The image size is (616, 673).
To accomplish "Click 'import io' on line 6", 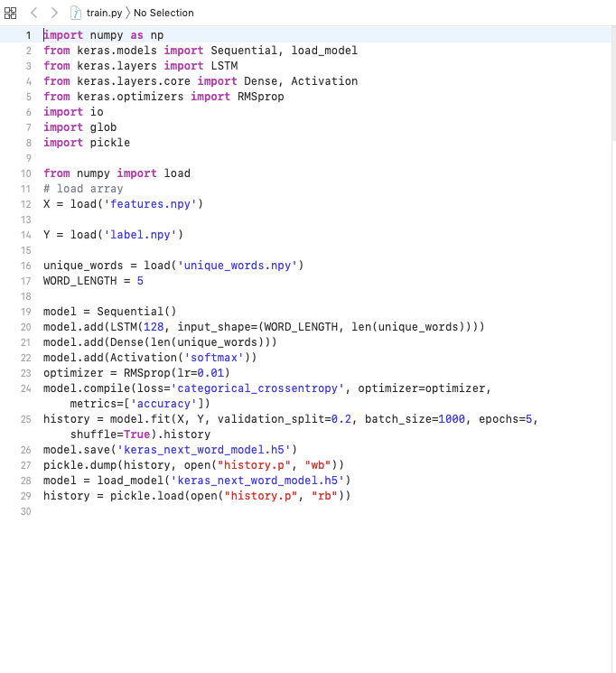I will click(73, 112).
